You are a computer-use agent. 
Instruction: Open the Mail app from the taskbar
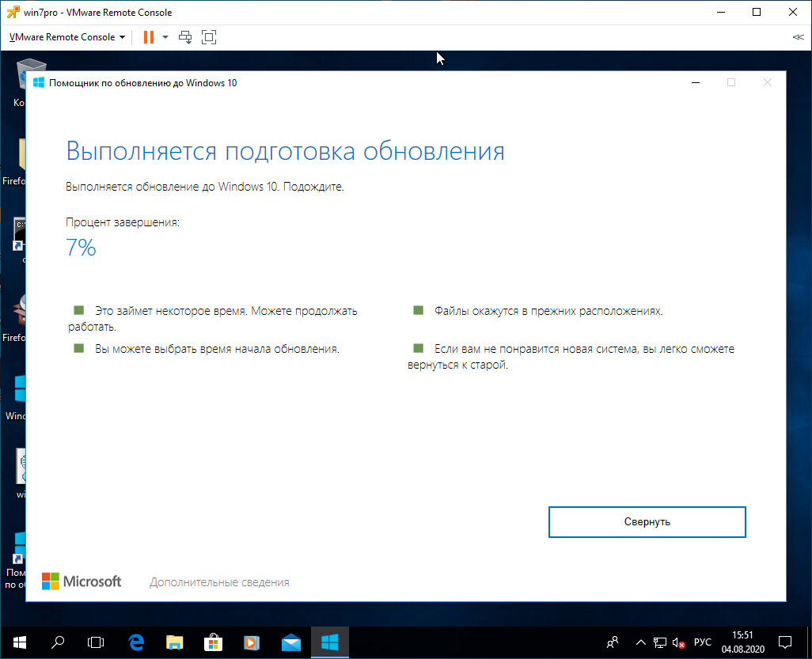[x=291, y=642]
